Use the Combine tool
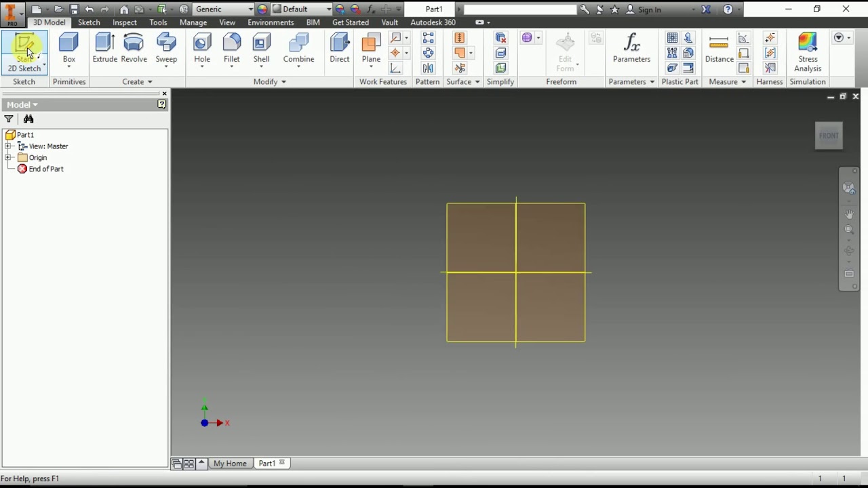 point(298,49)
